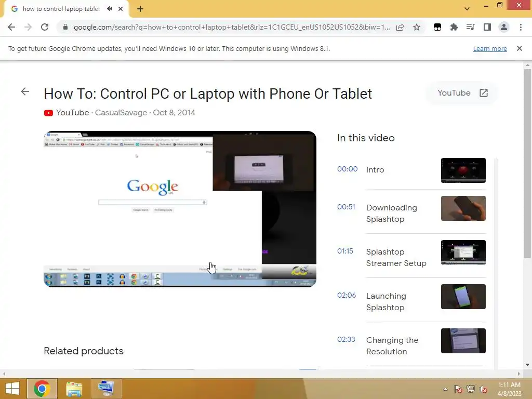
Task: Toggle Chrome side panel icon
Action: point(487,27)
